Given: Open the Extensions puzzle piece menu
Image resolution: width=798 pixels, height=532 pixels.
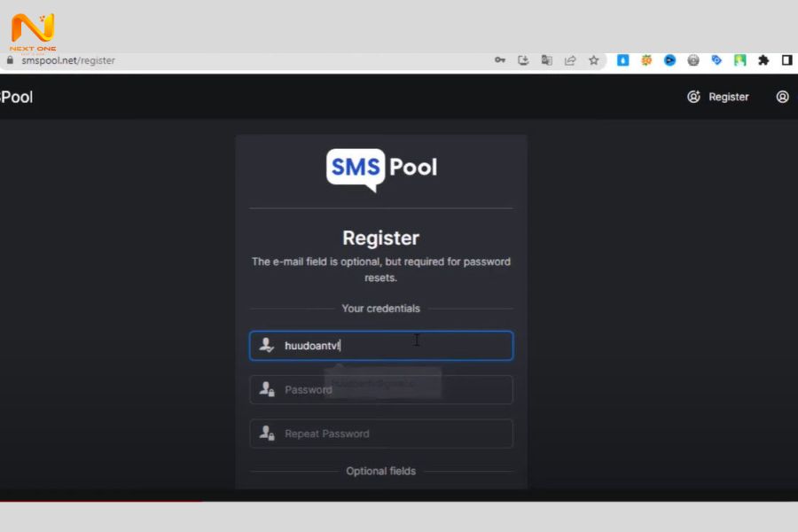Looking at the screenshot, I should (763, 60).
